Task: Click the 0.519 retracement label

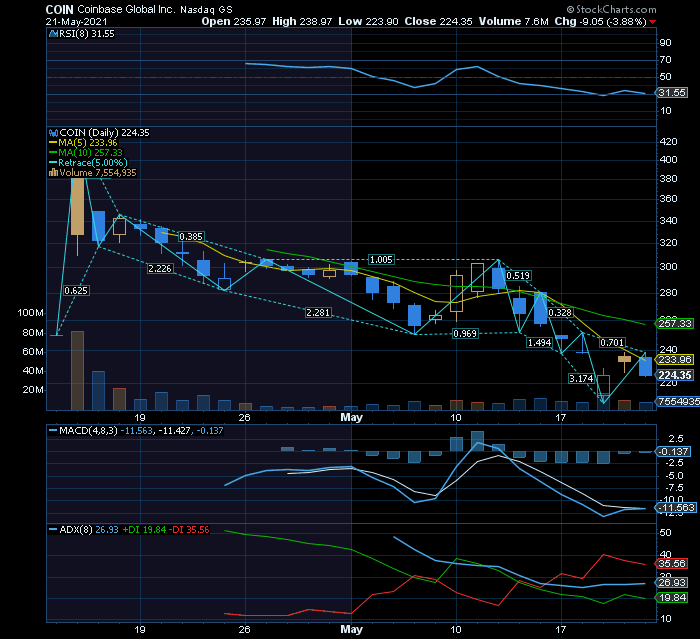Action: pyautogui.click(x=518, y=276)
